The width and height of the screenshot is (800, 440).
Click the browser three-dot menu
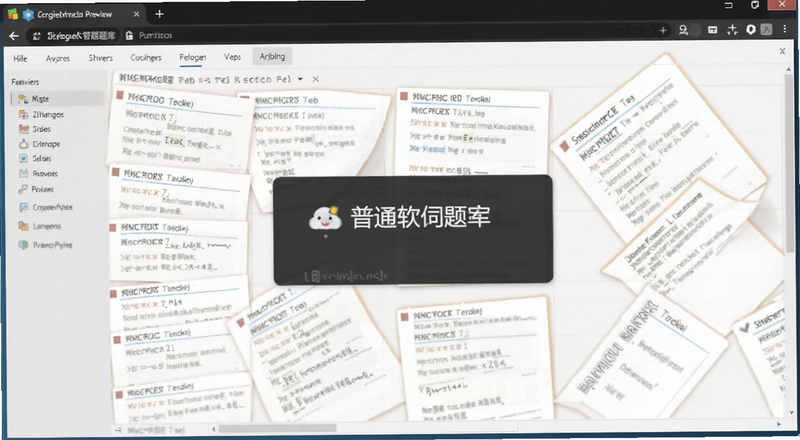click(785, 30)
